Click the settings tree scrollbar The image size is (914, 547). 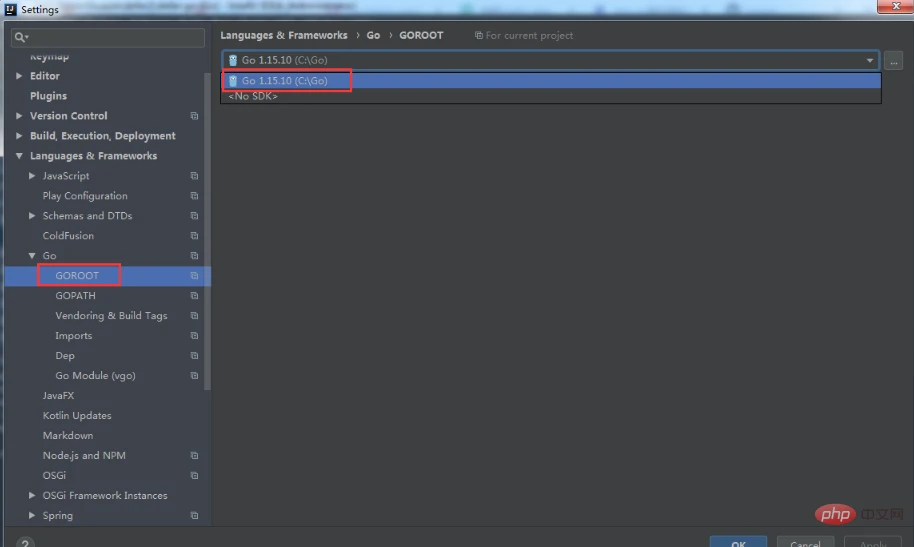pyautogui.click(x=207, y=230)
